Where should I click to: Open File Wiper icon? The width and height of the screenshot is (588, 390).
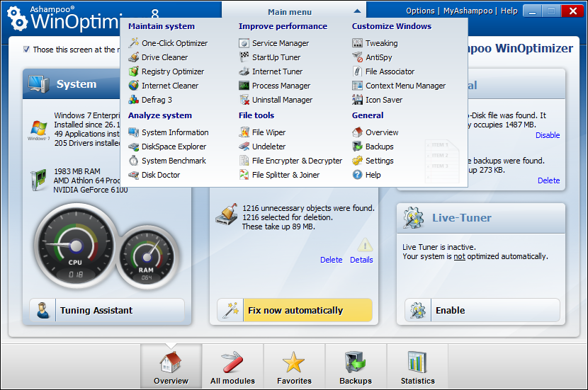(244, 132)
